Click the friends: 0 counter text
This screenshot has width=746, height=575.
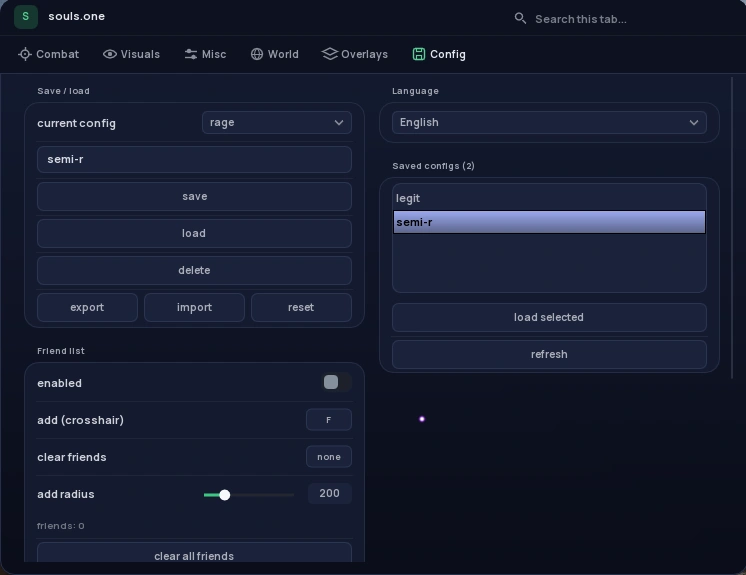point(61,526)
